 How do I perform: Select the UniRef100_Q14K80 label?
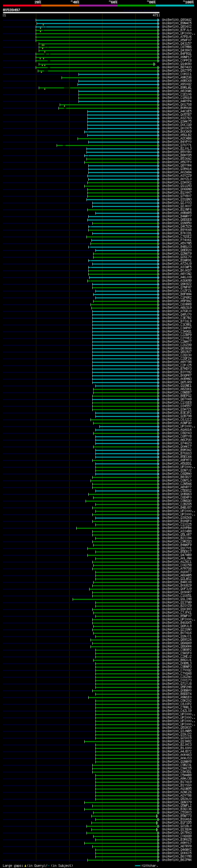(177, 64)
